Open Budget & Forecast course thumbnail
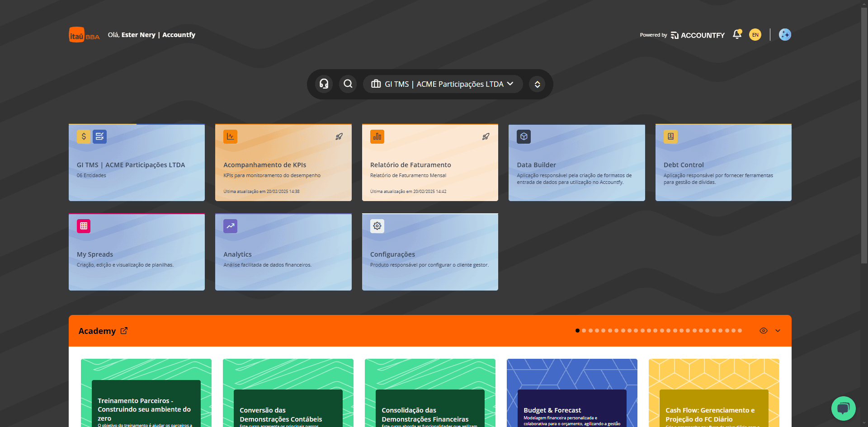This screenshot has height=427, width=868. tap(572, 393)
